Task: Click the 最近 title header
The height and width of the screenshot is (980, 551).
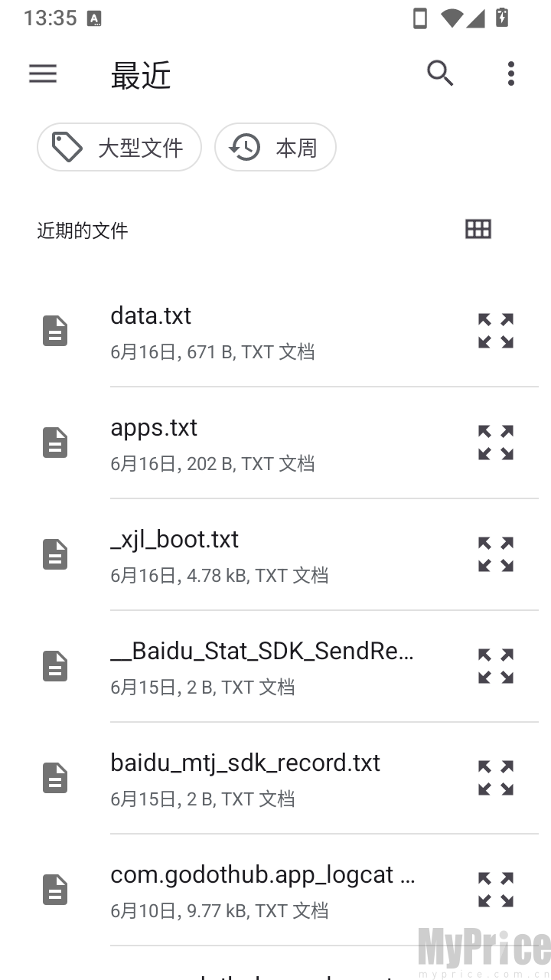Action: click(141, 75)
